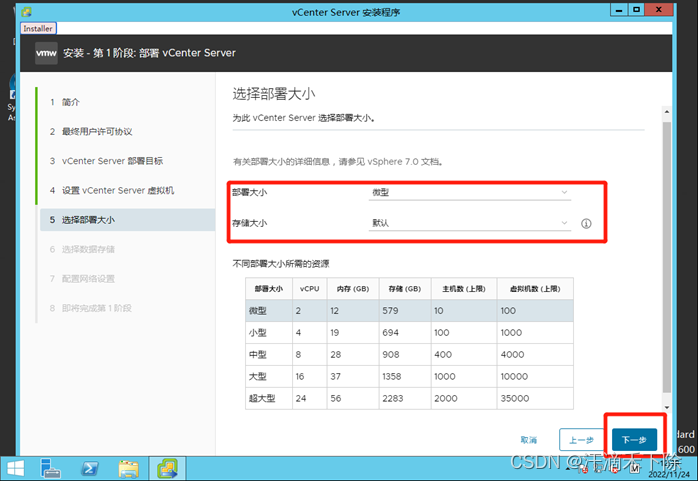Click the 上一步 button
This screenshot has height=481, width=698.
coord(581,440)
